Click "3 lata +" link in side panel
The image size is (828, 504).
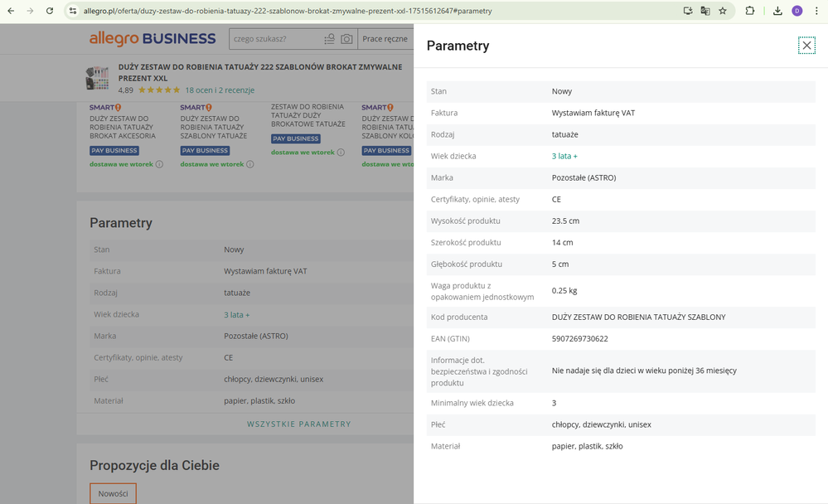pos(564,156)
